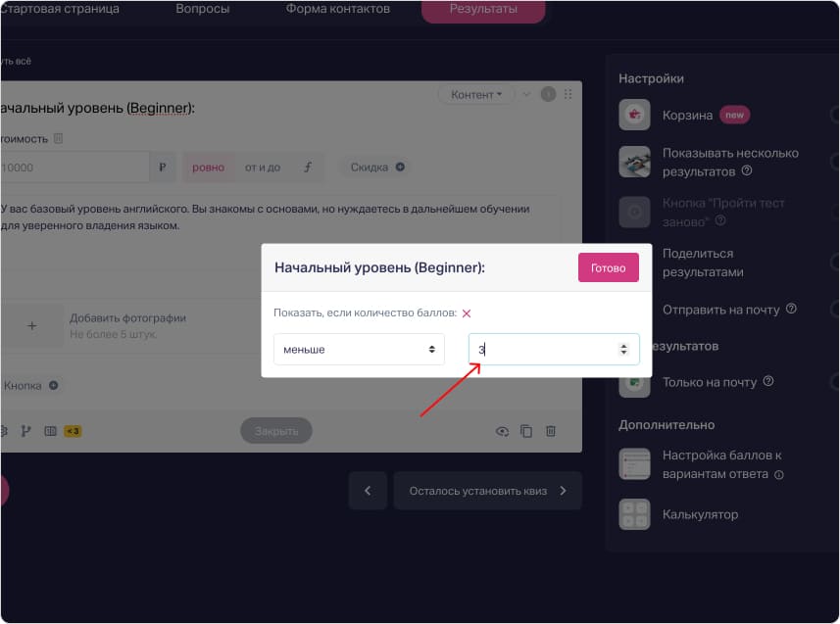840x624 pixels.
Task: Click the Калькулятор icon in the sidebar
Action: click(x=634, y=513)
